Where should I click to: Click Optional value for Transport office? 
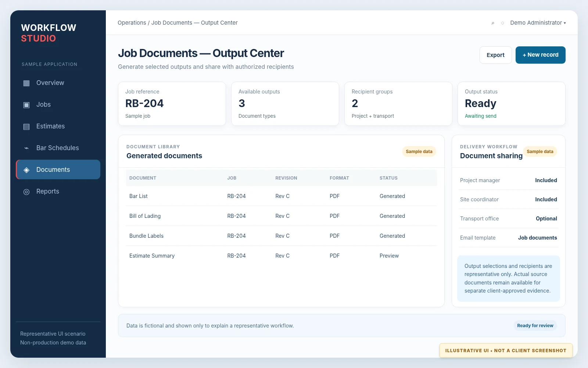click(x=546, y=219)
